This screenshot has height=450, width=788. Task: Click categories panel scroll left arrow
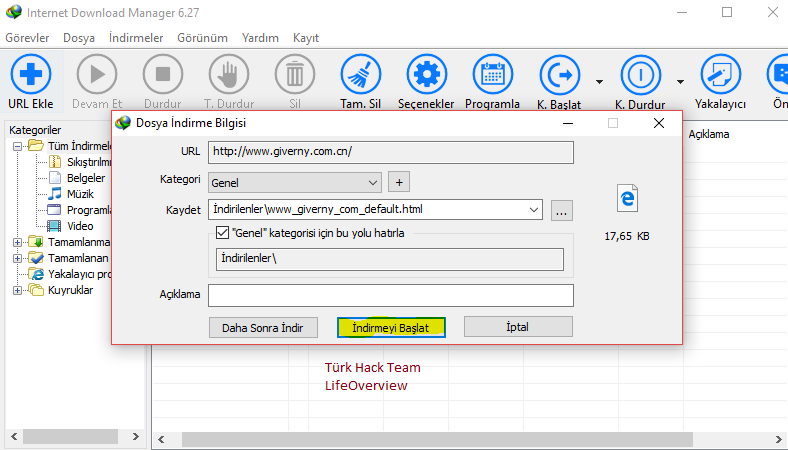tap(14, 436)
